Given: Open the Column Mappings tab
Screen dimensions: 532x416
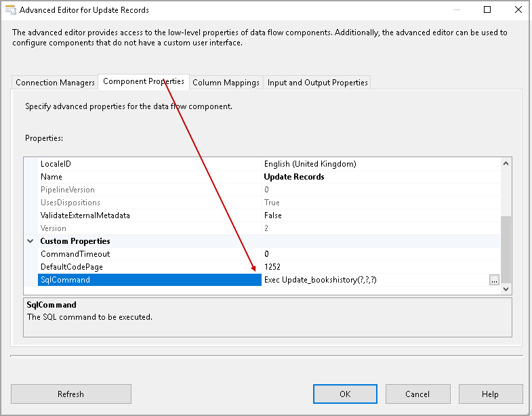Looking at the screenshot, I should 226,83.
